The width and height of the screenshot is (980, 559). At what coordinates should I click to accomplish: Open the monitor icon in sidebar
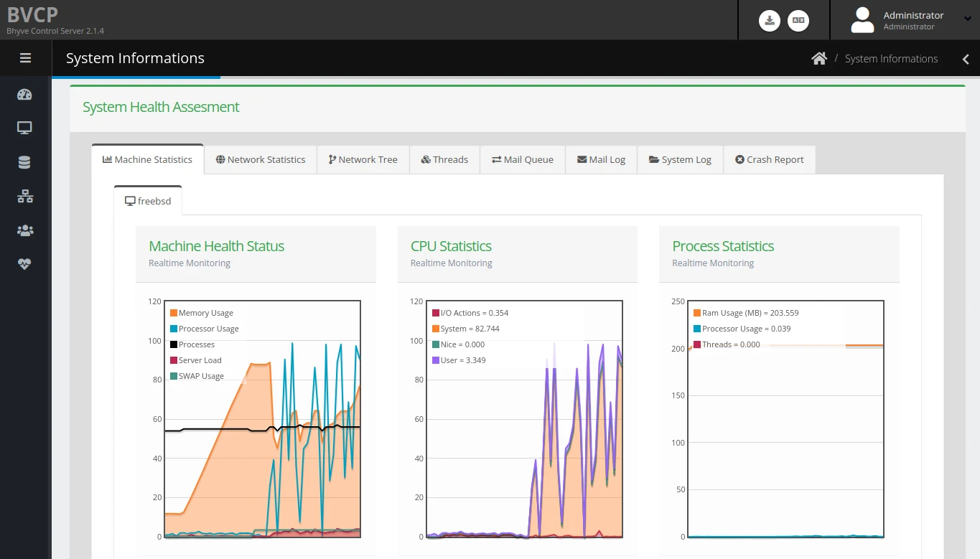click(x=24, y=128)
